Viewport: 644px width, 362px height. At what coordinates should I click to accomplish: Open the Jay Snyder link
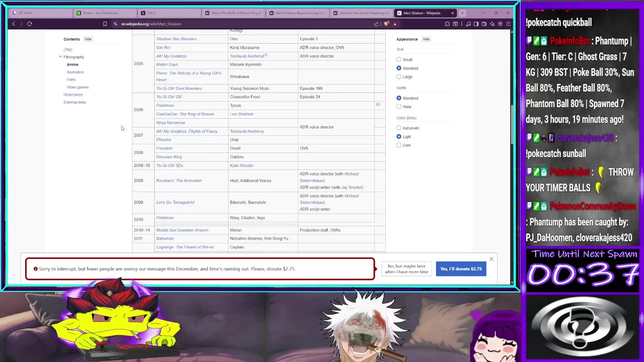pyautogui.click(x=352, y=187)
